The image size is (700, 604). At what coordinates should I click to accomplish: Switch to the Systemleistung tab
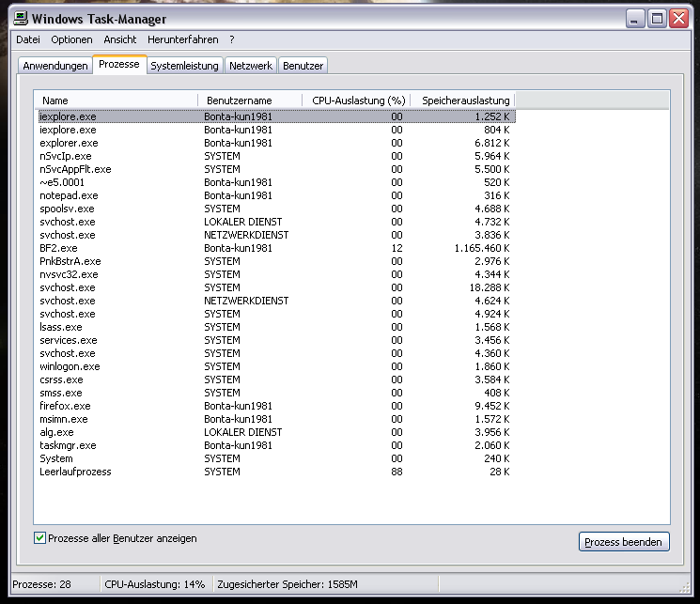(184, 66)
